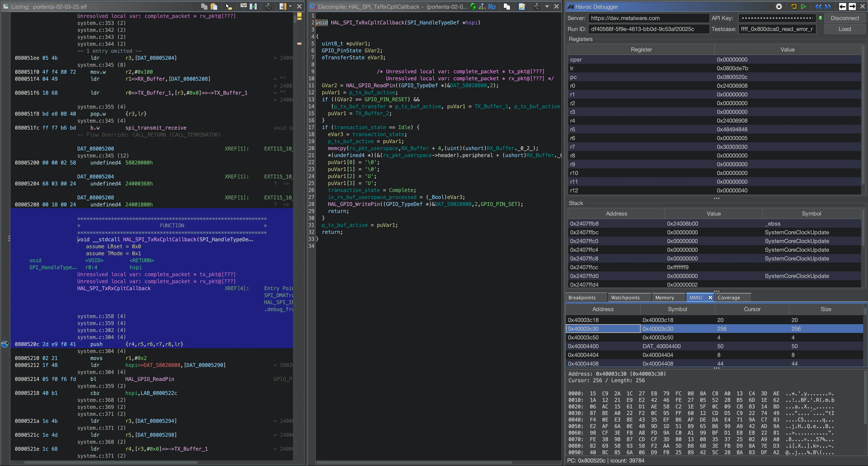Click the stop record icon in Havoc Debugger
Screen dimensions: 868x466
pyautogui.click(x=779, y=6)
